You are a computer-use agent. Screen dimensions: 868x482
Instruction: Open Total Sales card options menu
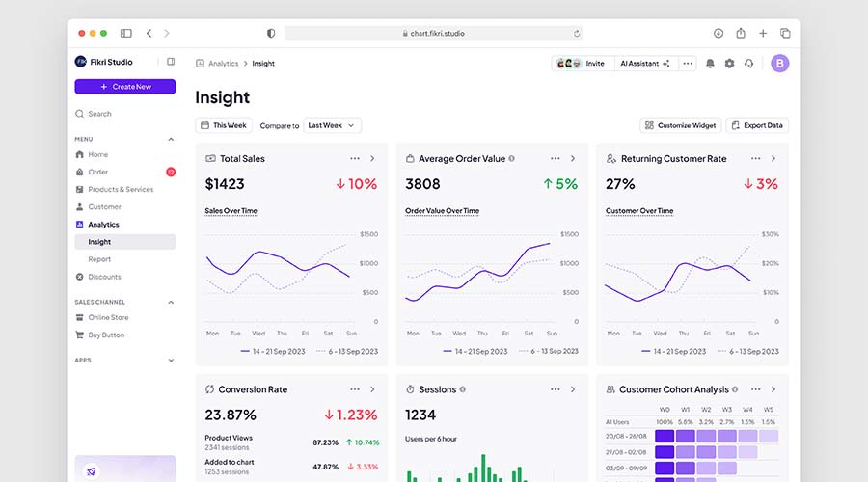pyautogui.click(x=355, y=159)
